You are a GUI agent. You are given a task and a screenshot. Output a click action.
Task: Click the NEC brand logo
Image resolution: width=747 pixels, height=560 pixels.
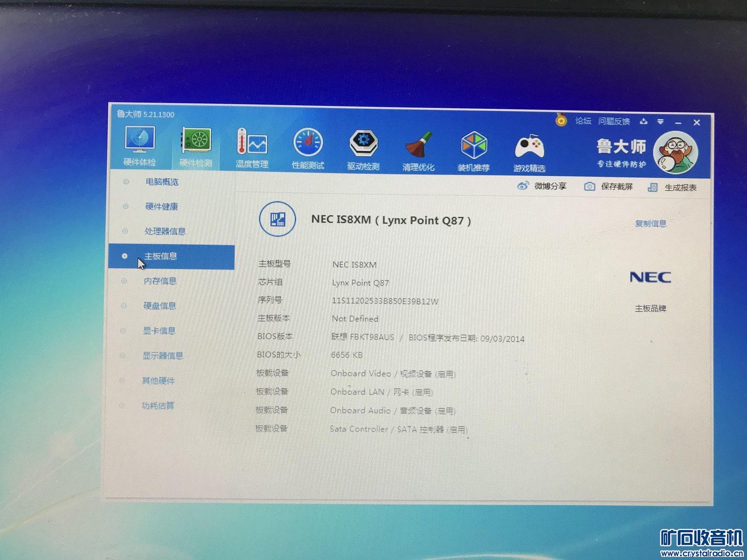pos(651,277)
